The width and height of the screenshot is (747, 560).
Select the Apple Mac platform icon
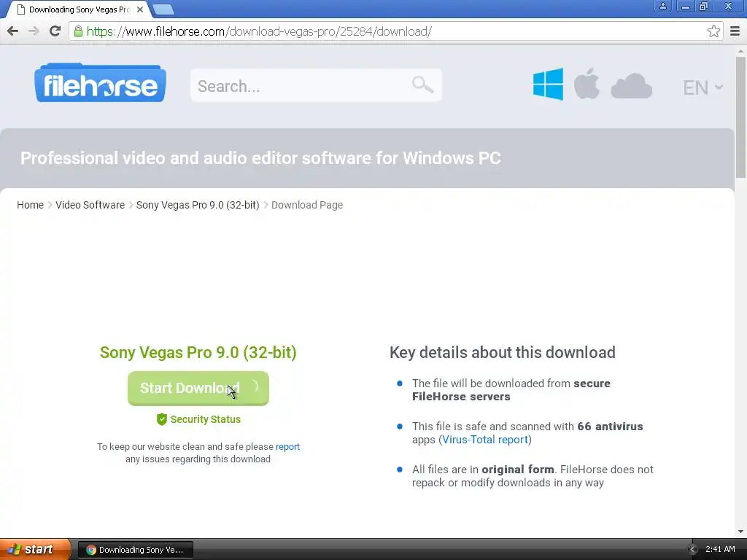pos(587,84)
